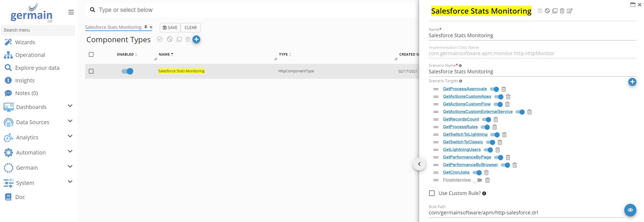This screenshot has height=222, width=644.
Task: Expand the Dashboards menu section
Action: click(x=70, y=106)
